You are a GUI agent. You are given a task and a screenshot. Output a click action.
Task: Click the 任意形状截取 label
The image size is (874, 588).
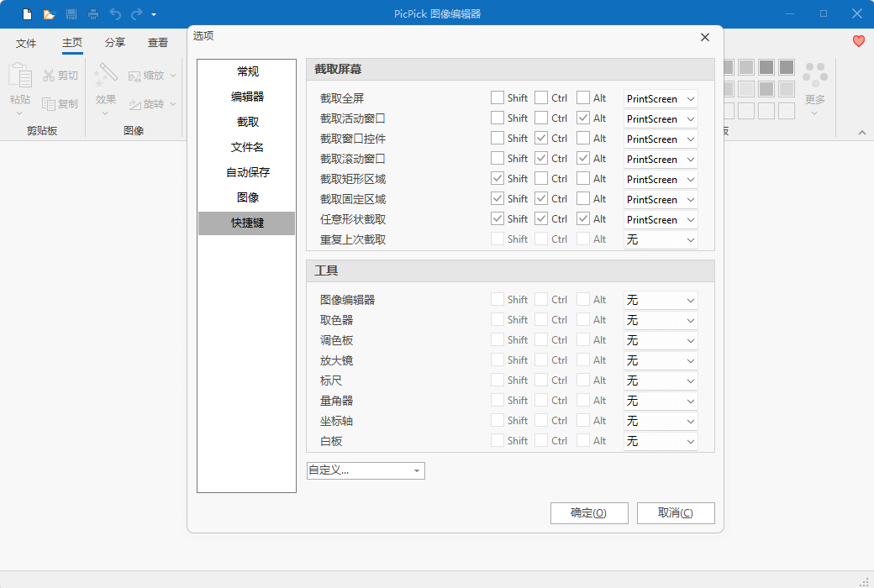(353, 219)
